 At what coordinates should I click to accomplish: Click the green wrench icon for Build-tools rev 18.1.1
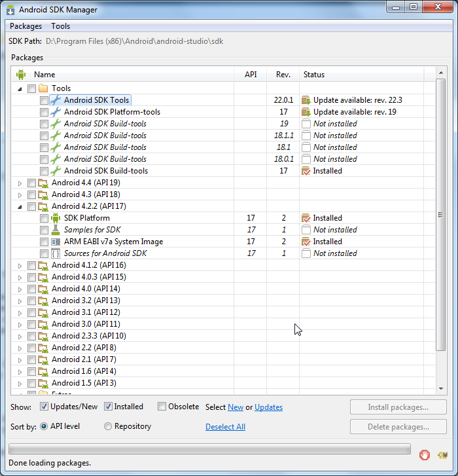(x=56, y=136)
